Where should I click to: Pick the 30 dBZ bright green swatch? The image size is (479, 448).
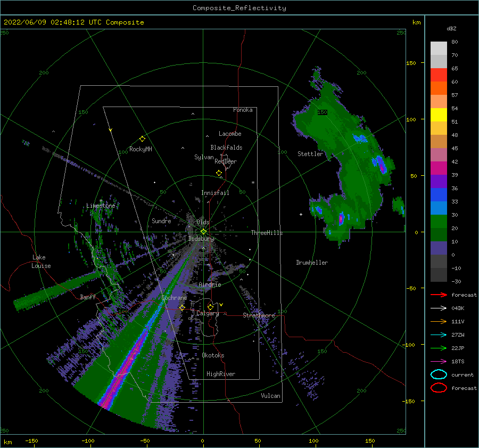point(439,221)
